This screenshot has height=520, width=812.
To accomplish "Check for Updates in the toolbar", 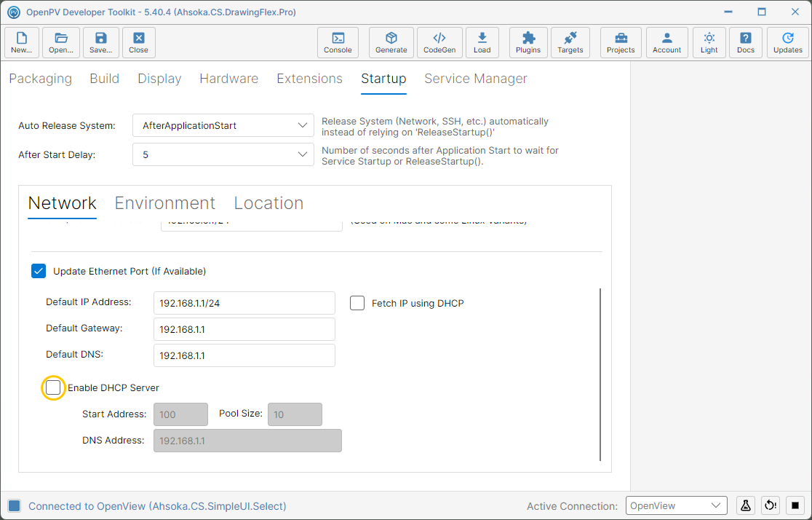I will [788, 42].
